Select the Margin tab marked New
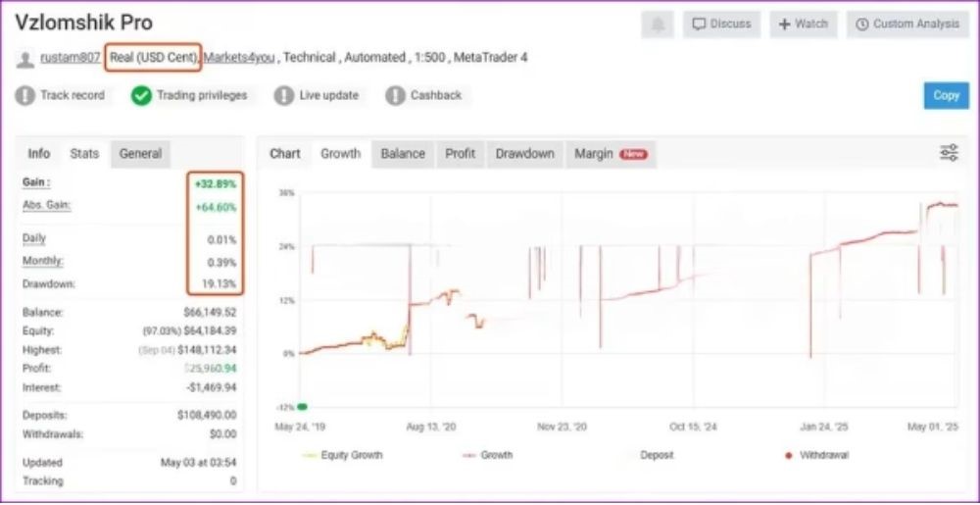Image resolution: width=980 pixels, height=505 pixels. pos(610,154)
